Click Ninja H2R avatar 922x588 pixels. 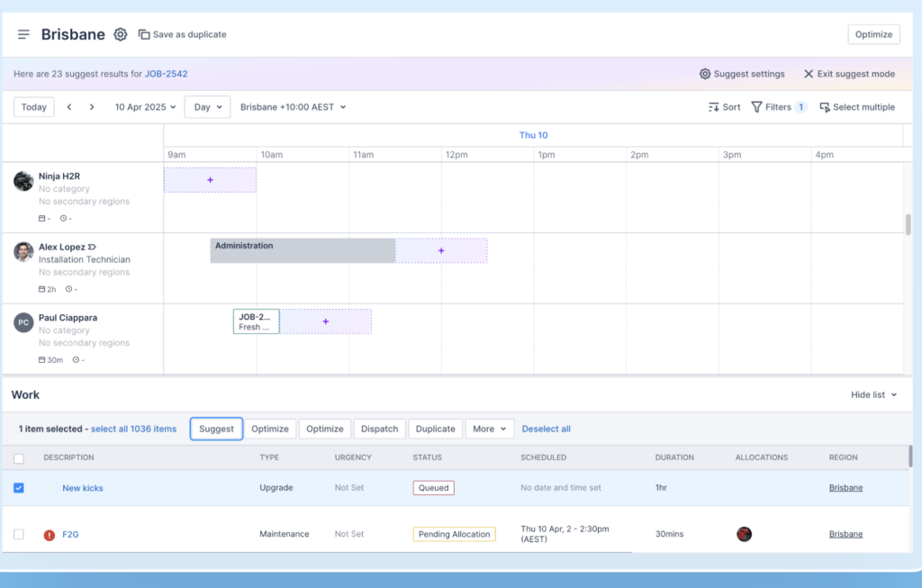click(x=23, y=181)
